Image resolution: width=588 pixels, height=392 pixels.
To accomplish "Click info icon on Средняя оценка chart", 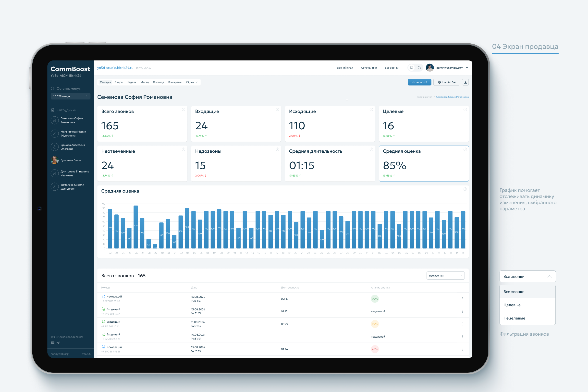I will click(465, 189).
